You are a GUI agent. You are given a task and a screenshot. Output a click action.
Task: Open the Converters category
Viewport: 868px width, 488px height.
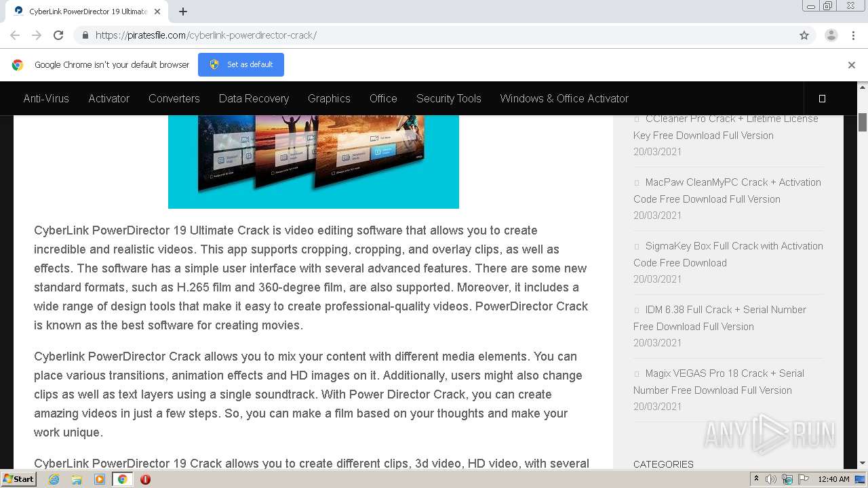(x=174, y=98)
